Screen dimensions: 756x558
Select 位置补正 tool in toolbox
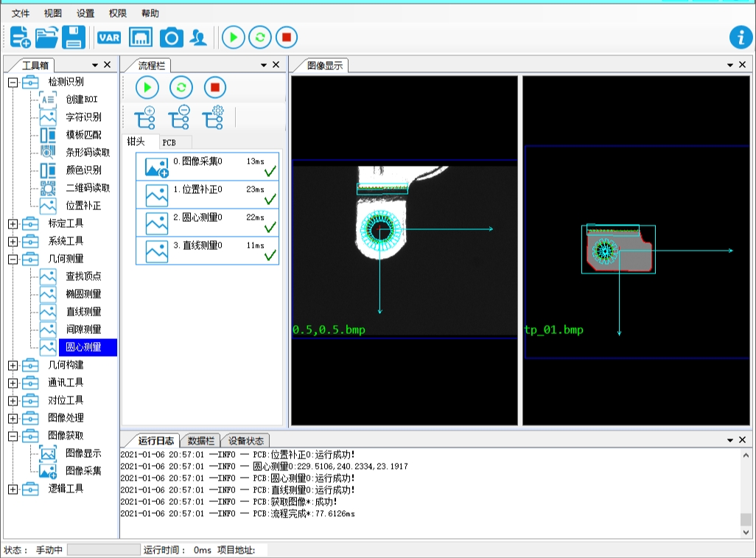83,206
